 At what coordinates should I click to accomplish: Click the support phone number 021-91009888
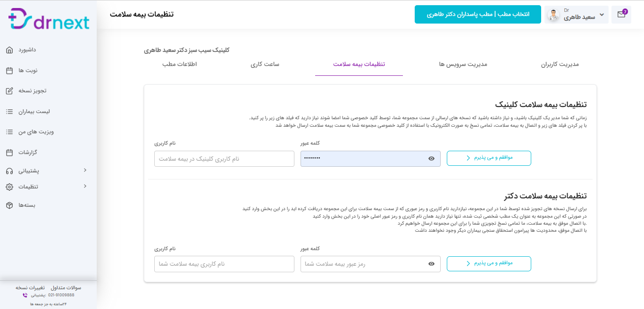tap(61, 295)
